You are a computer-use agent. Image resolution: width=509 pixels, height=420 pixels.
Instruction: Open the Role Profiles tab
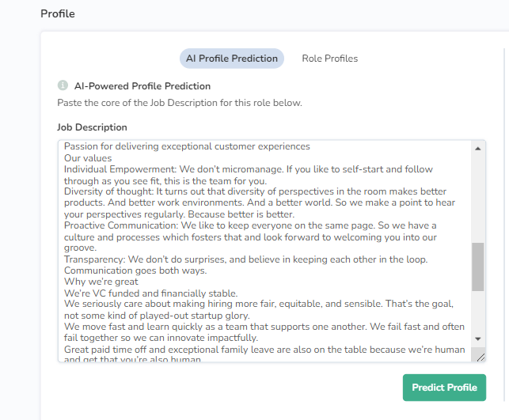pos(329,59)
